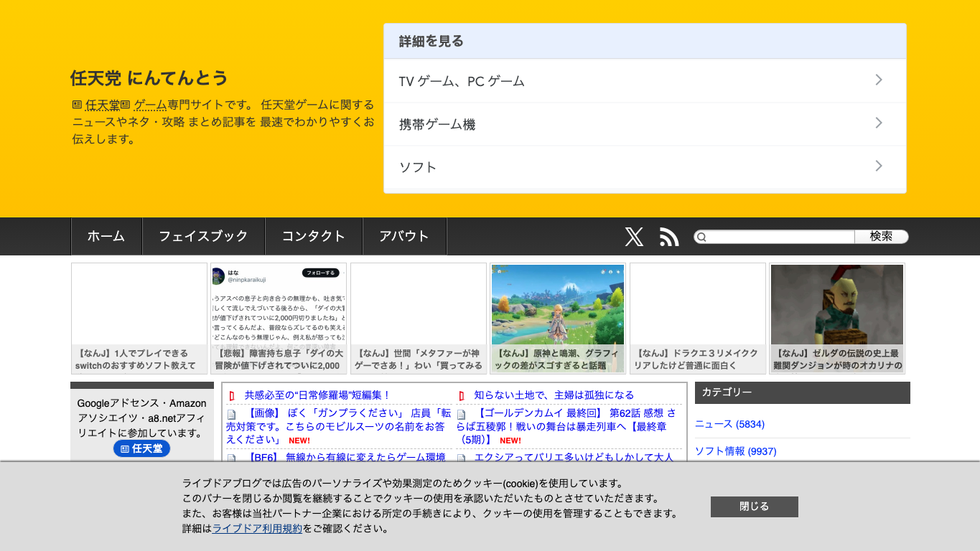Click 閉じる on the cookie banner
Viewport: 980px width, 551px height.
point(754,507)
